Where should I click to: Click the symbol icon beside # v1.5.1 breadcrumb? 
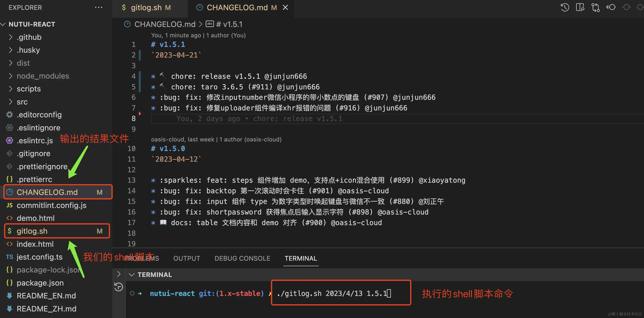point(210,24)
